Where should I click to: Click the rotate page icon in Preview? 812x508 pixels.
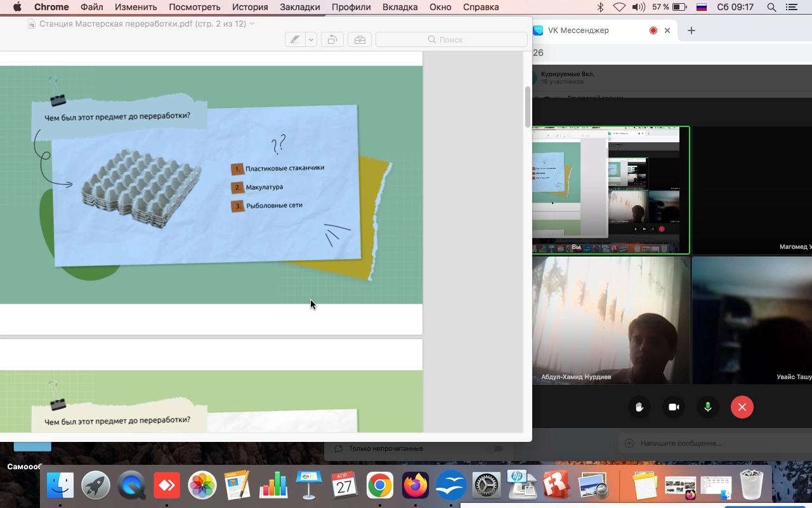click(332, 39)
